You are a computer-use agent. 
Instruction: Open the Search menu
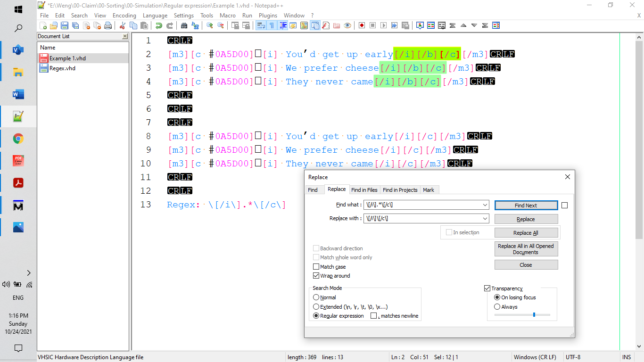[79, 15]
